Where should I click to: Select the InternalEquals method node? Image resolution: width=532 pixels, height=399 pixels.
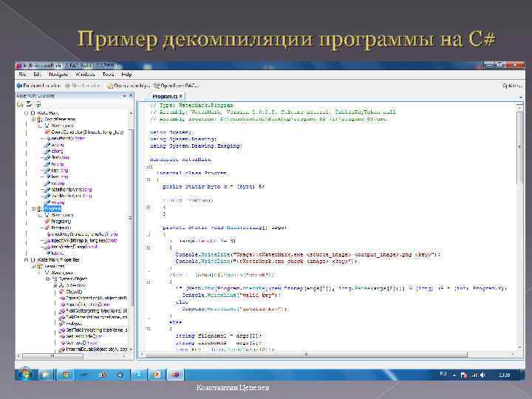click(x=97, y=349)
